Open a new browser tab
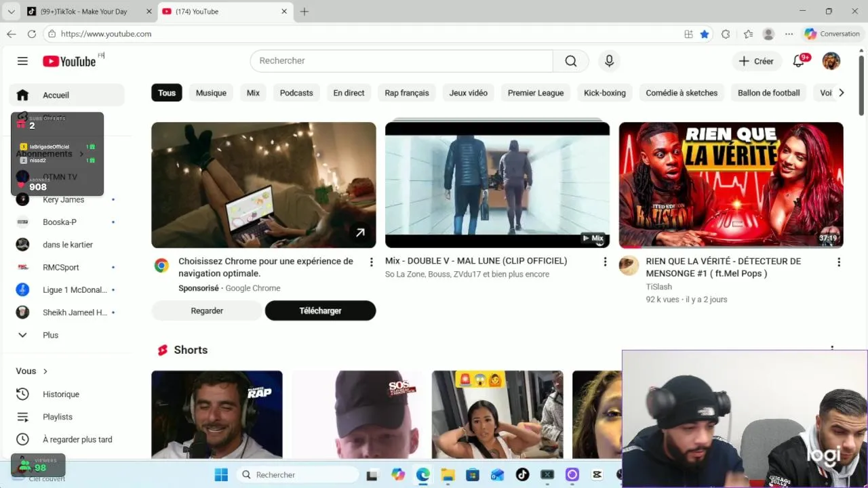868x488 pixels. [304, 12]
